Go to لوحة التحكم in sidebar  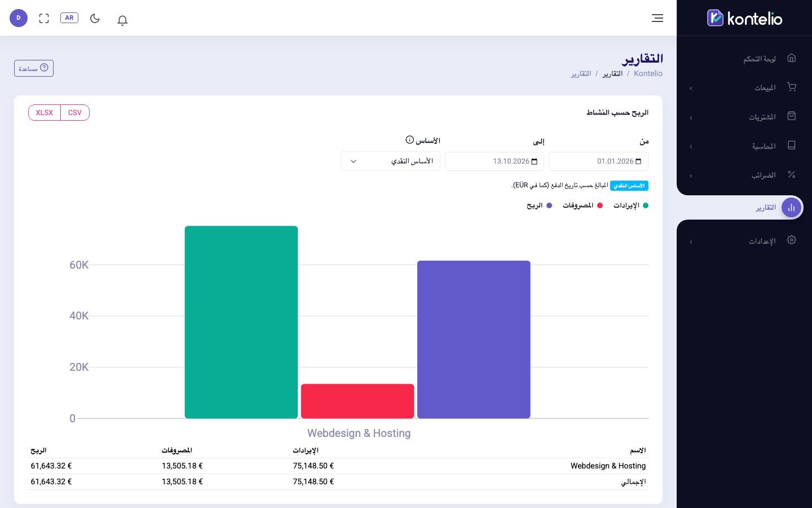coord(759,59)
